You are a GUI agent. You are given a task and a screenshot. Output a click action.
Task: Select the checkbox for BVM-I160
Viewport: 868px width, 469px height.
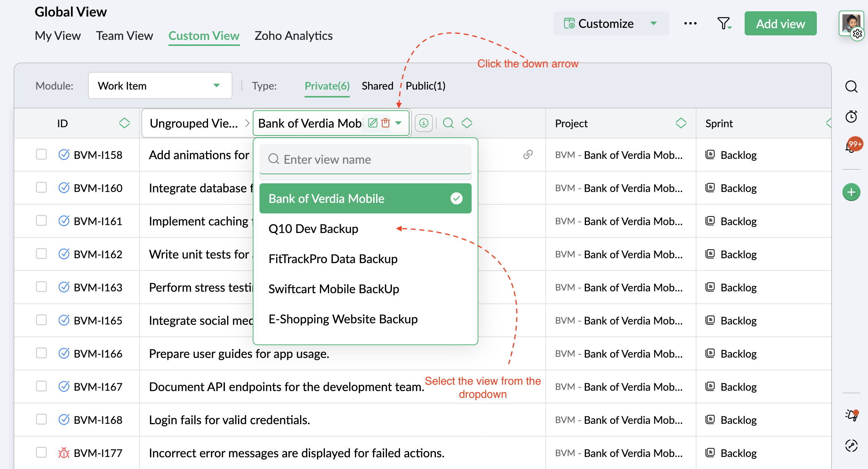pos(41,187)
